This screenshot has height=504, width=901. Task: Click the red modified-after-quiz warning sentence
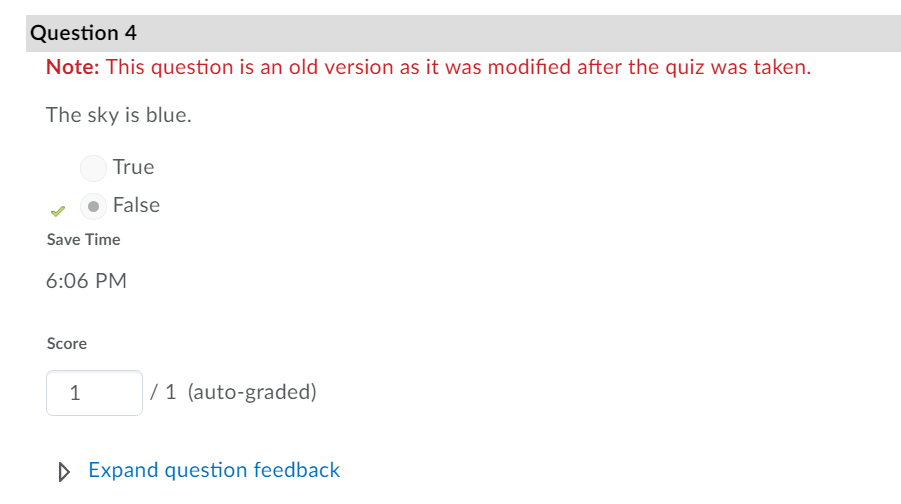pos(458,68)
